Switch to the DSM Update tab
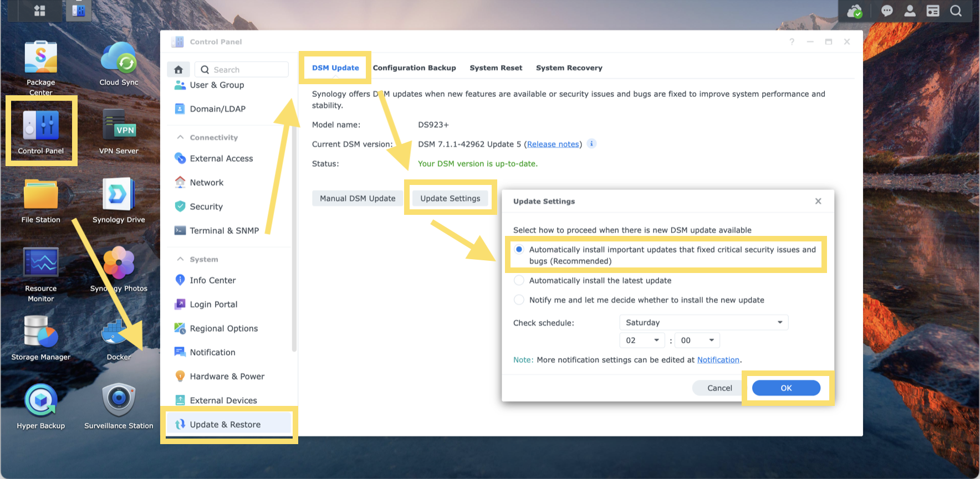The width and height of the screenshot is (980, 479). [335, 68]
